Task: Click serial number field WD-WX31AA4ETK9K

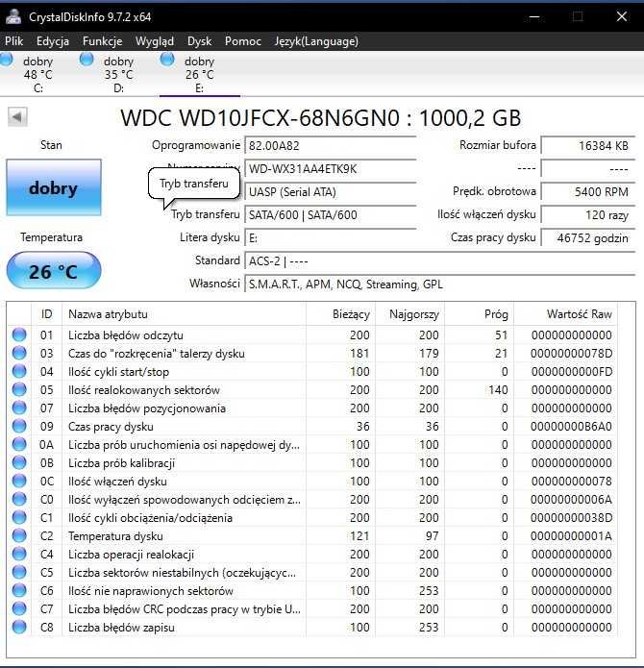Action: 331,169
